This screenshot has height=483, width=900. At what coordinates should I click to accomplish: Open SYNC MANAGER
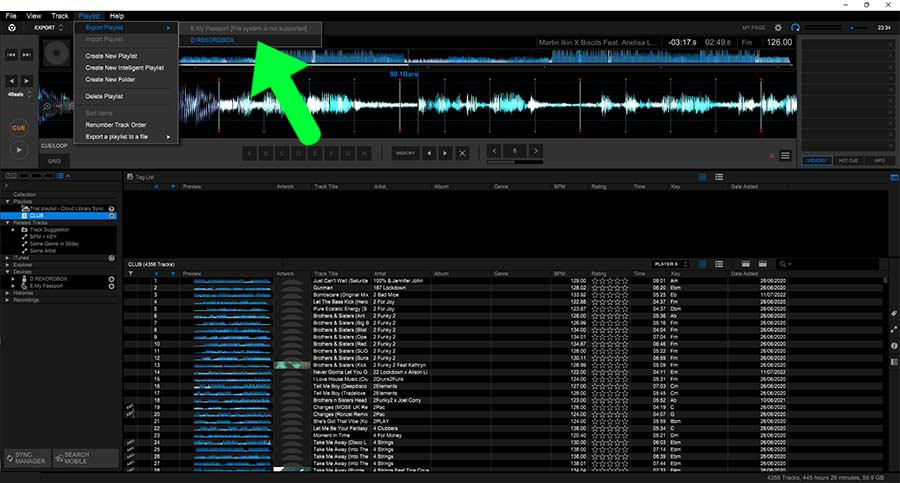tap(26, 458)
